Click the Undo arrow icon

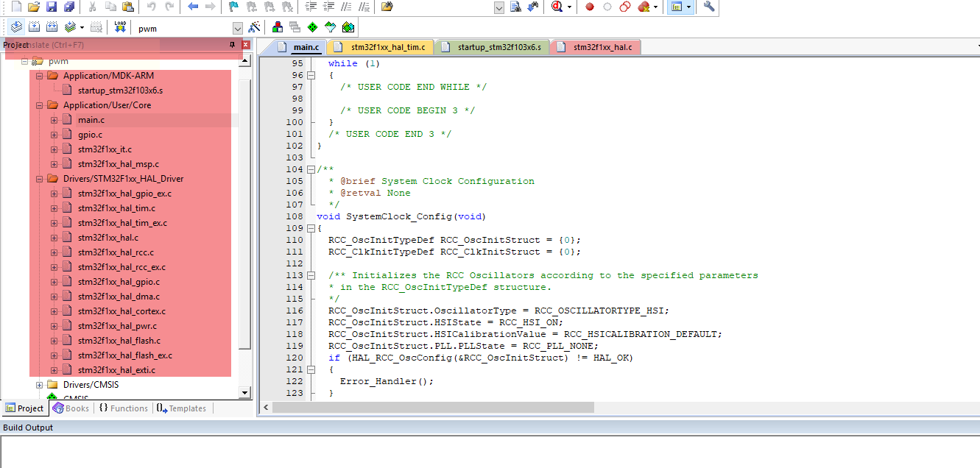(152, 7)
